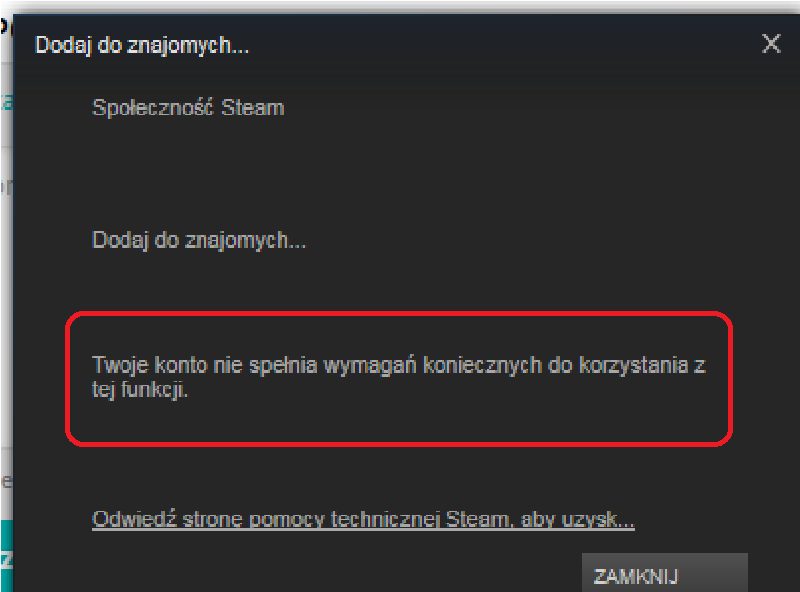The image size is (800, 592).
Task: Select the "Społeczność Steam" heading text
Action: pos(188,108)
